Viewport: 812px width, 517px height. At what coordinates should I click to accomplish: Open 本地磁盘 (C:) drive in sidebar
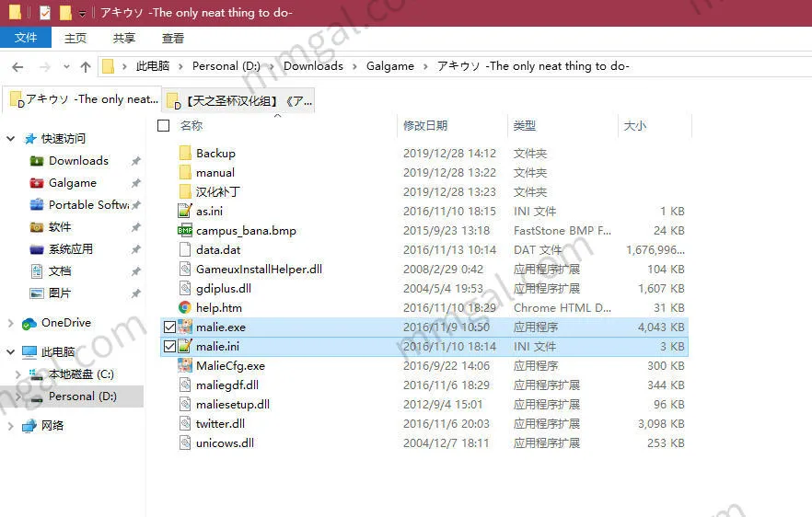coord(81,374)
